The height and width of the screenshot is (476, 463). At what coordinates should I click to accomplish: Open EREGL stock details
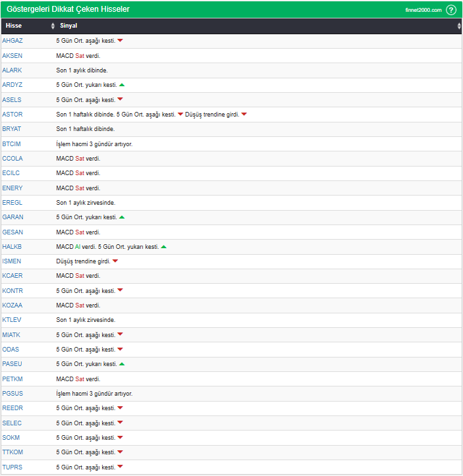pos(12,203)
